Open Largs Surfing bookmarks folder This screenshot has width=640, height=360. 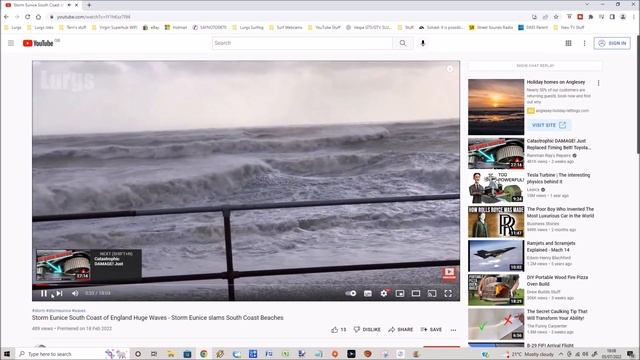click(x=248, y=27)
